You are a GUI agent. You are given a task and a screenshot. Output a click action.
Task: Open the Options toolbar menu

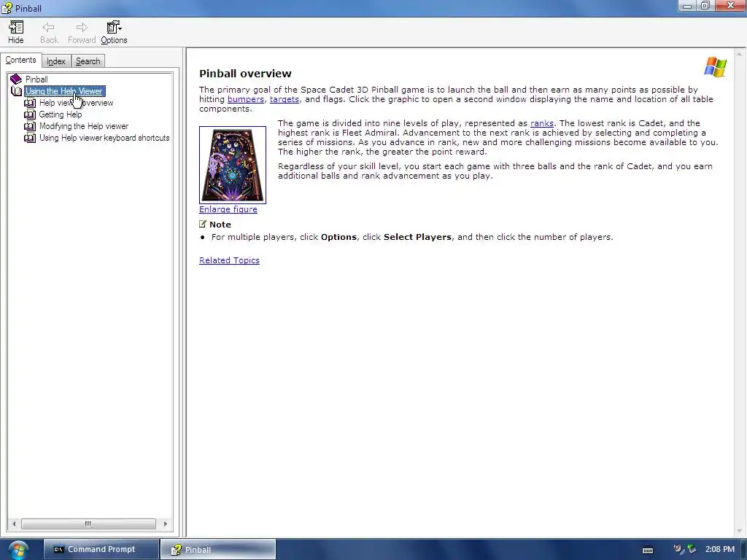coord(114,32)
